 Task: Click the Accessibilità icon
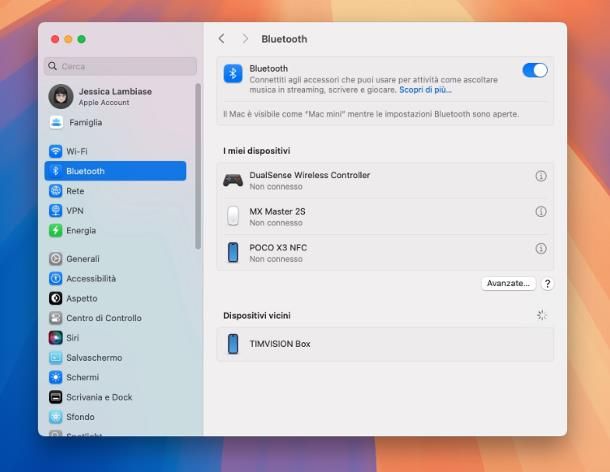coord(56,278)
